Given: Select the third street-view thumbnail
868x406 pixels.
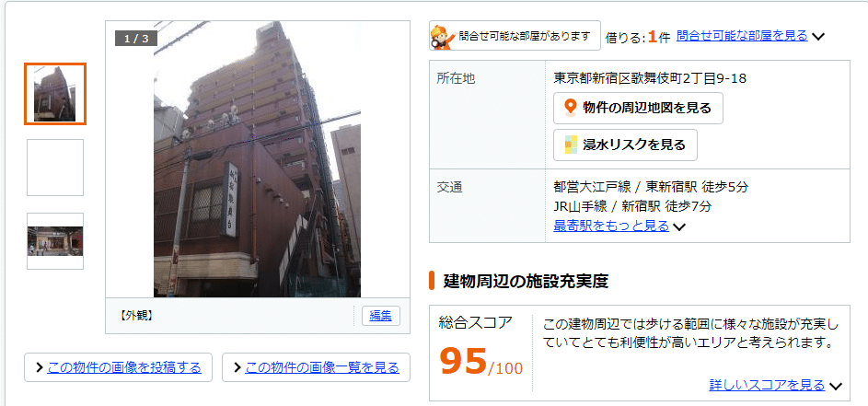Looking at the screenshot, I should point(55,241).
